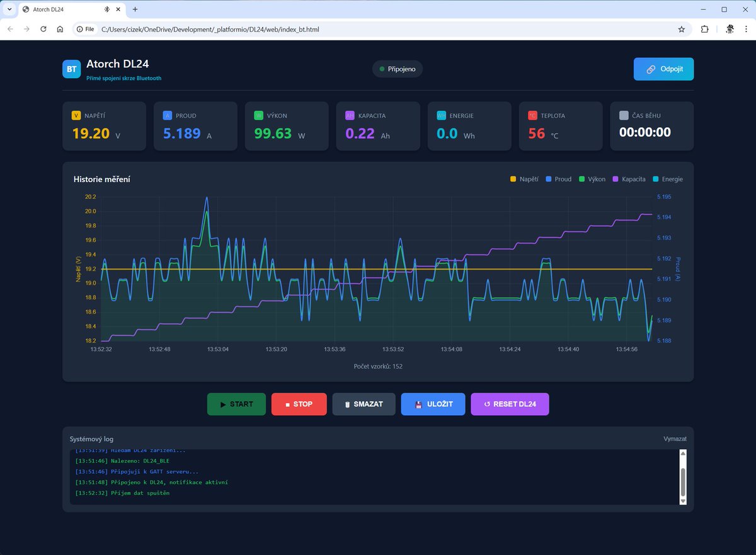Click log scrollbar down arrow
This screenshot has height=555, width=756.
click(x=682, y=500)
